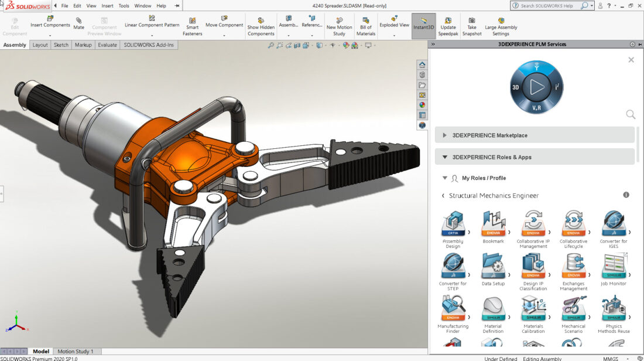Open the Mechanical Scenario app
The width and height of the screenshot is (644, 361).
coord(573,315)
